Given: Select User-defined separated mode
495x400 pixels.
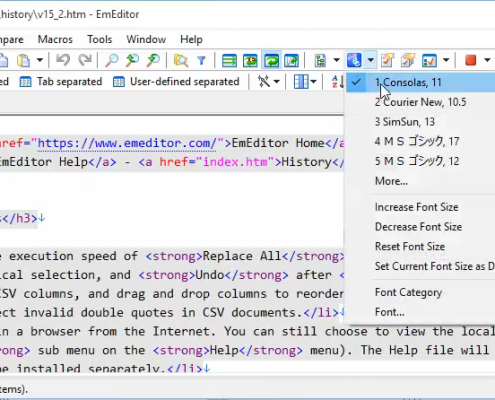Looking at the screenshot, I should [x=176, y=82].
